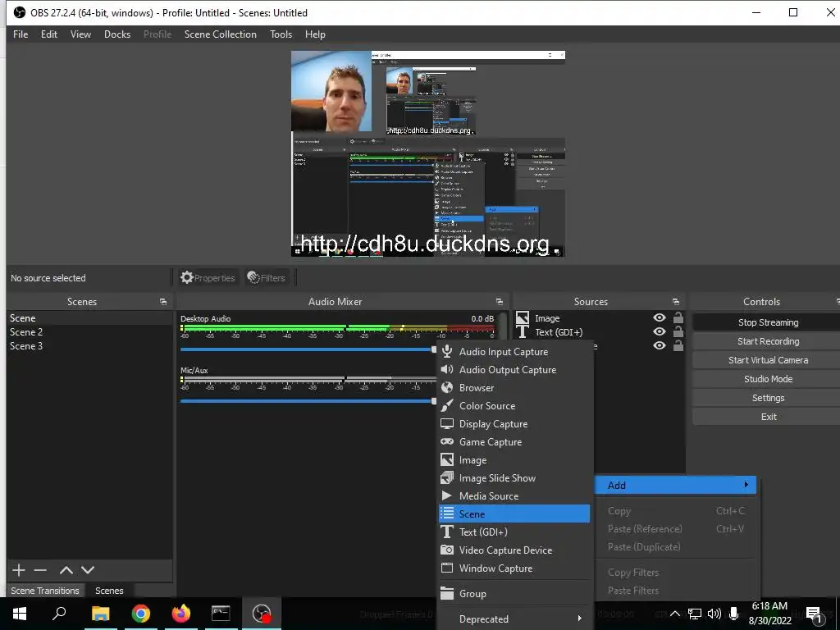Switch to the Scene Transitions tab
The width and height of the screenshot is (840, 630).
[45, 591]
